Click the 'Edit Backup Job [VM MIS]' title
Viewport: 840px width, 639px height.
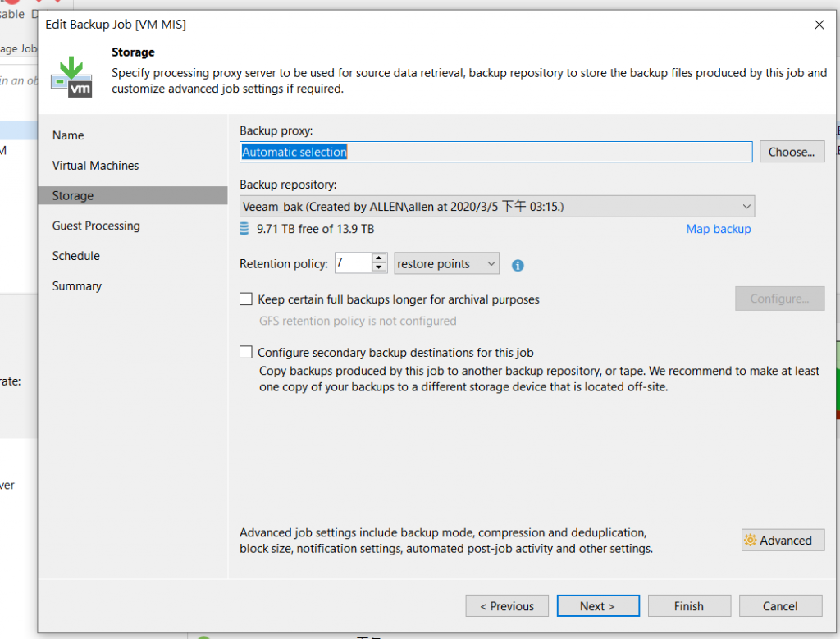116,25
